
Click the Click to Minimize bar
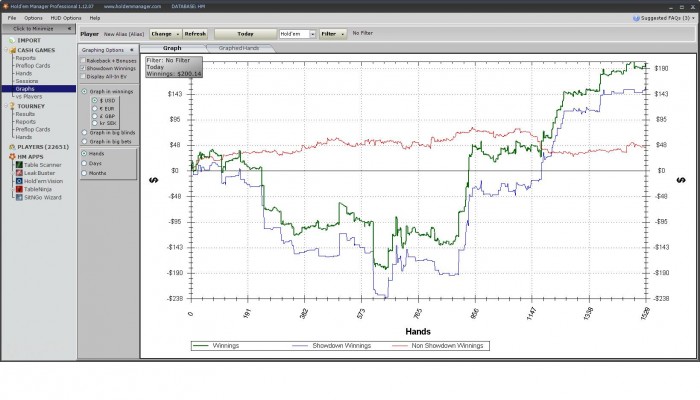38,29
